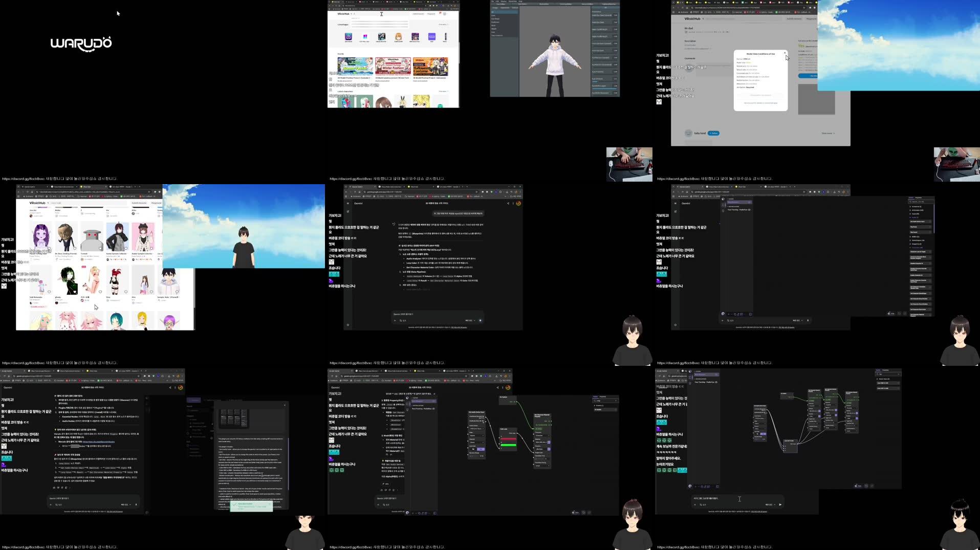Click the green color bar in the Color Lerp node
The image size is (980, 550).
coord(509,445)
